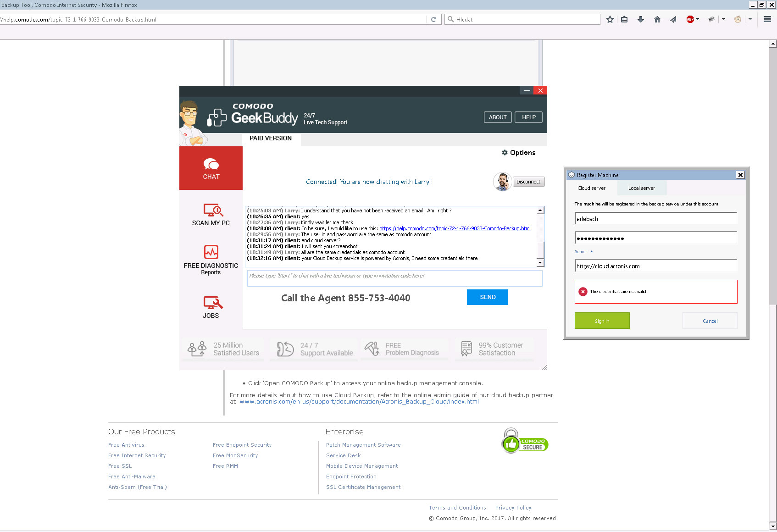Click the page scrollbar down arrow

pos(773,526)
